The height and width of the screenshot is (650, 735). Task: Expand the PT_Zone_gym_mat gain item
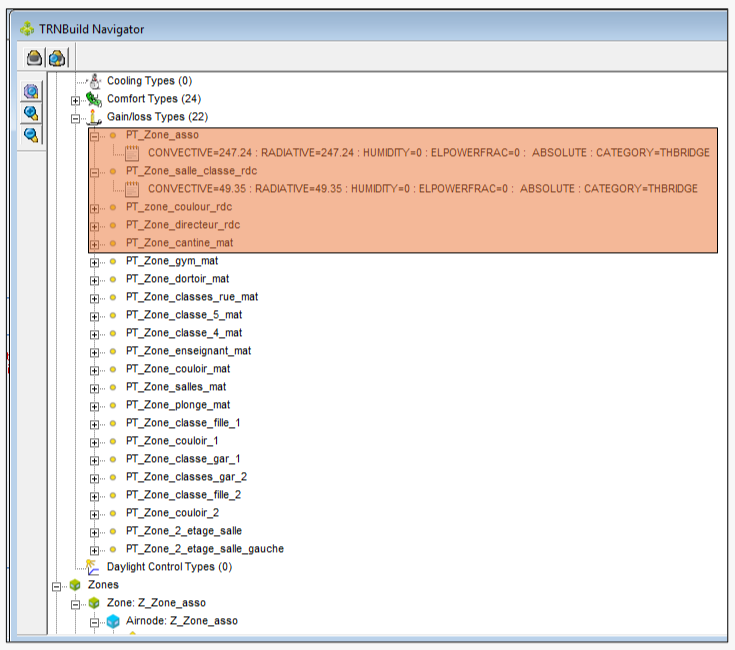(x=95, y=261)
